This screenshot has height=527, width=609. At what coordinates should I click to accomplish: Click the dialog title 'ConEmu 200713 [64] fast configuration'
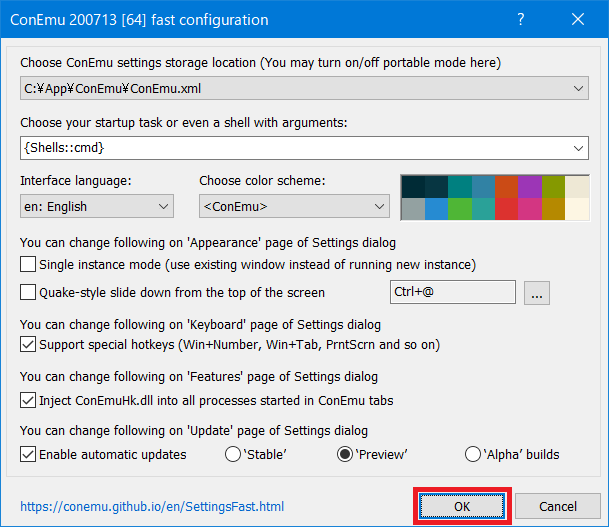pyautogui.click(x=139, y=19)
